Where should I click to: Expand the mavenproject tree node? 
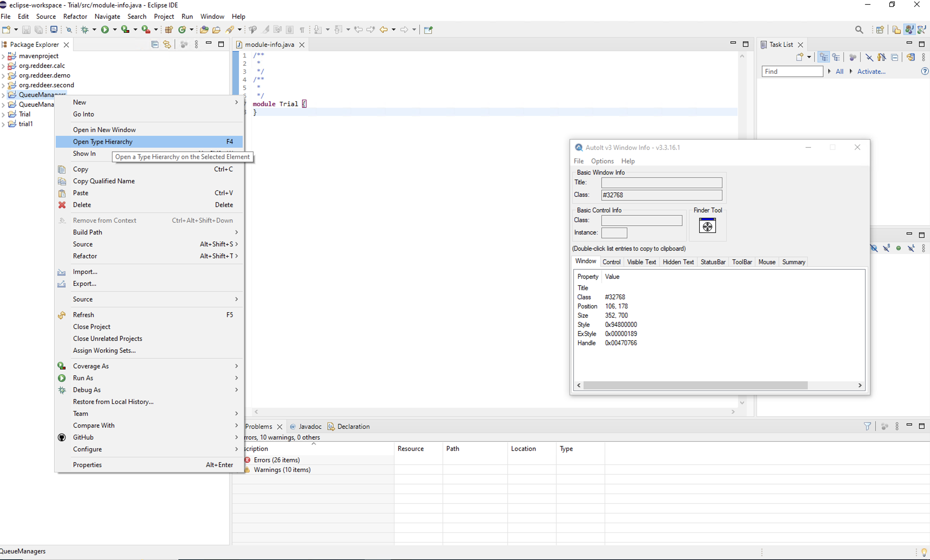[3, 56]
